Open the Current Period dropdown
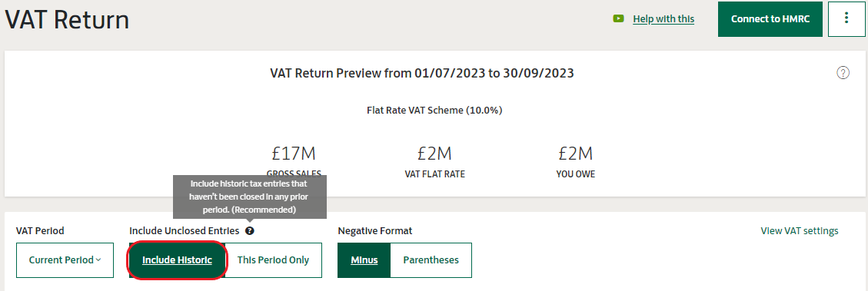This screenshot has height=291, width=868. click(65, 260)
